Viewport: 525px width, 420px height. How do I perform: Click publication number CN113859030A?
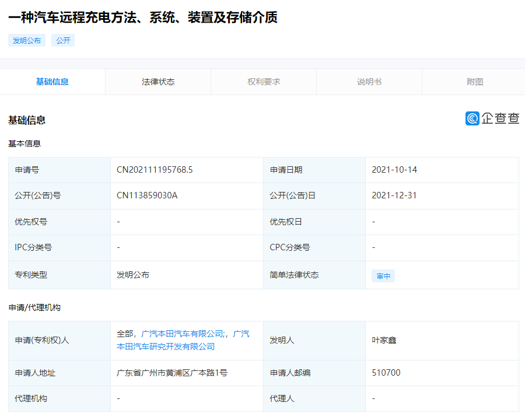point(147,195)
